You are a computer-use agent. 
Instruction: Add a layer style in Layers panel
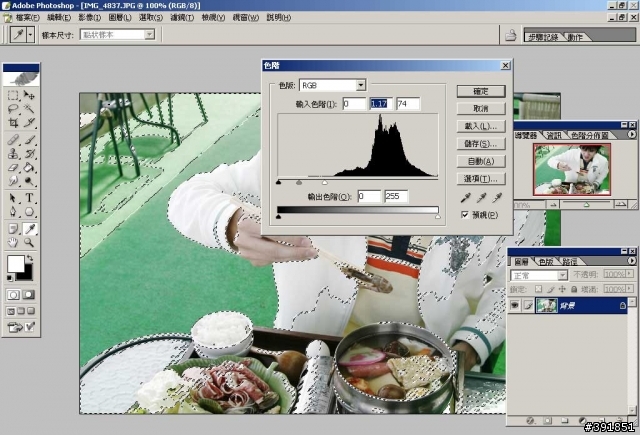[530, 420]
